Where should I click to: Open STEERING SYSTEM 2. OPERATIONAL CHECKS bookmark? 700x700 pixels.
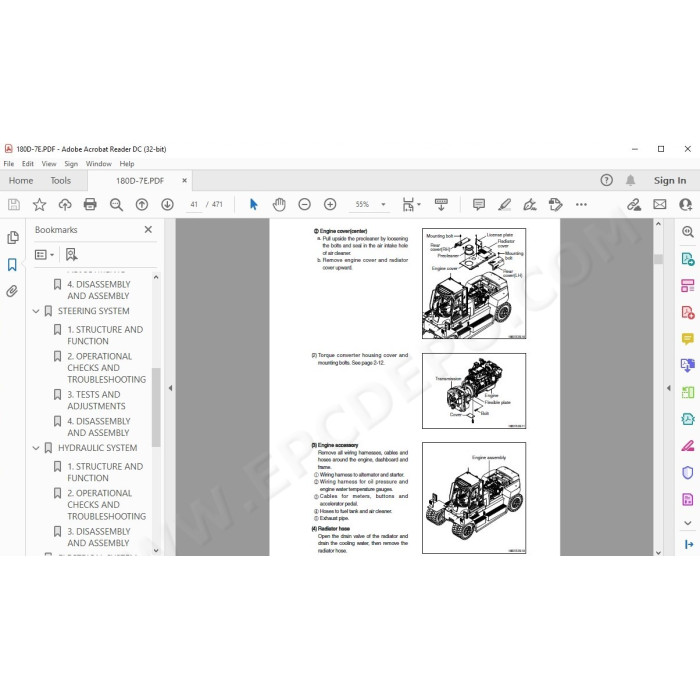click(x=107, y=368)
